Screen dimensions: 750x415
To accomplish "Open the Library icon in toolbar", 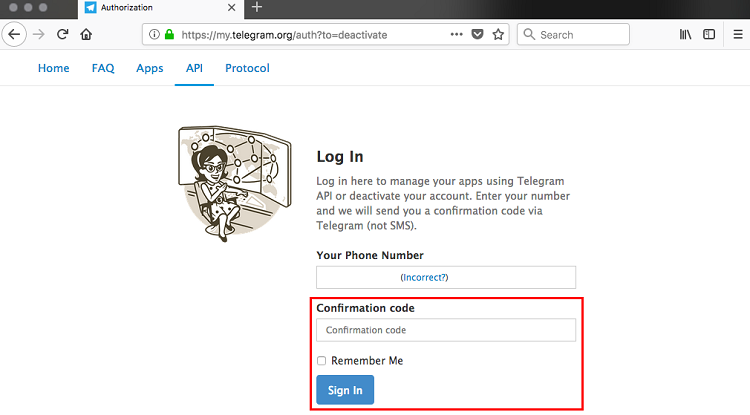I will (x=686, y=34).
